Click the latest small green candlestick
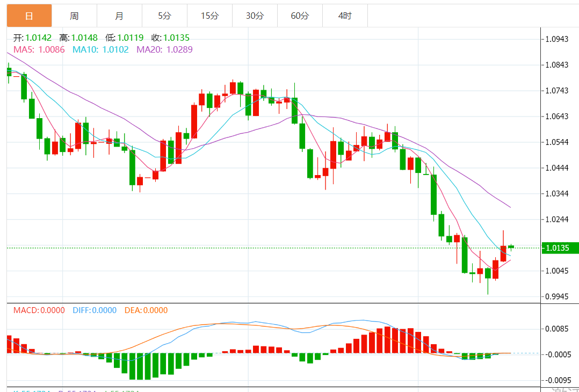579x392 pixels. click(511, 247)
